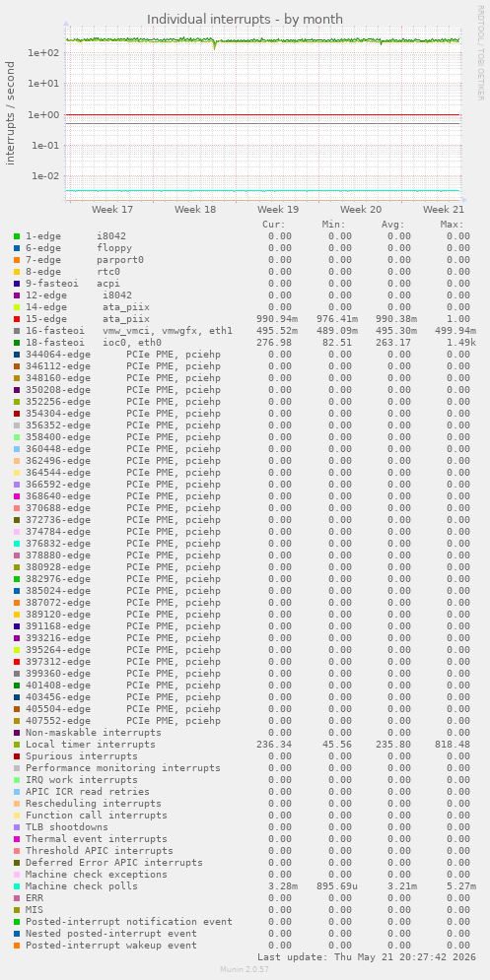Click the Week 17 x-axis label
This screenshot has height=980, width=490.
[112, 210]
